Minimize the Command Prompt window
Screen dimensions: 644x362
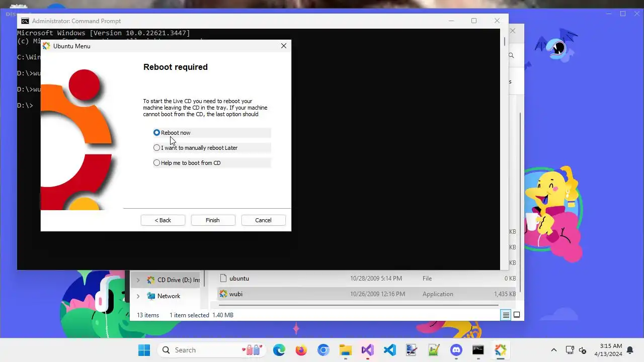(451, 21)
